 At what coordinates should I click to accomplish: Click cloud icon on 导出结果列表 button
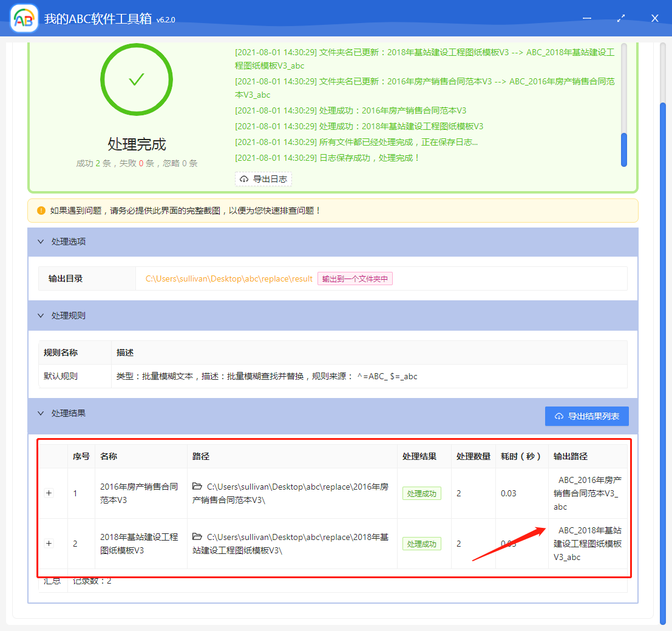coord(558,416)
